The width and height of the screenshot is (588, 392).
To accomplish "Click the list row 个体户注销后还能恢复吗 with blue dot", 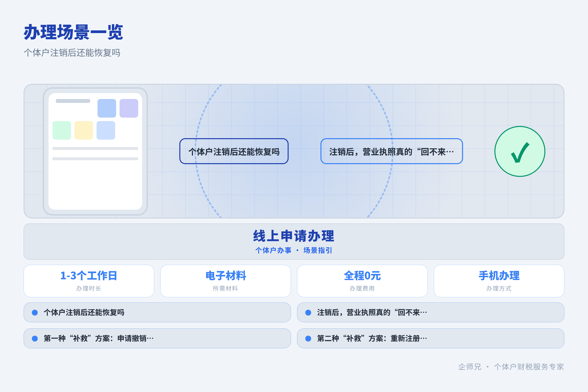I will 157,313.
